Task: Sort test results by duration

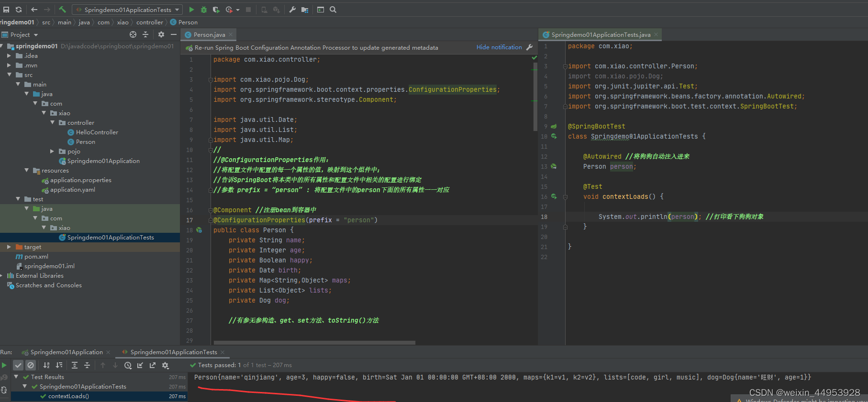Action: (59, 365)
